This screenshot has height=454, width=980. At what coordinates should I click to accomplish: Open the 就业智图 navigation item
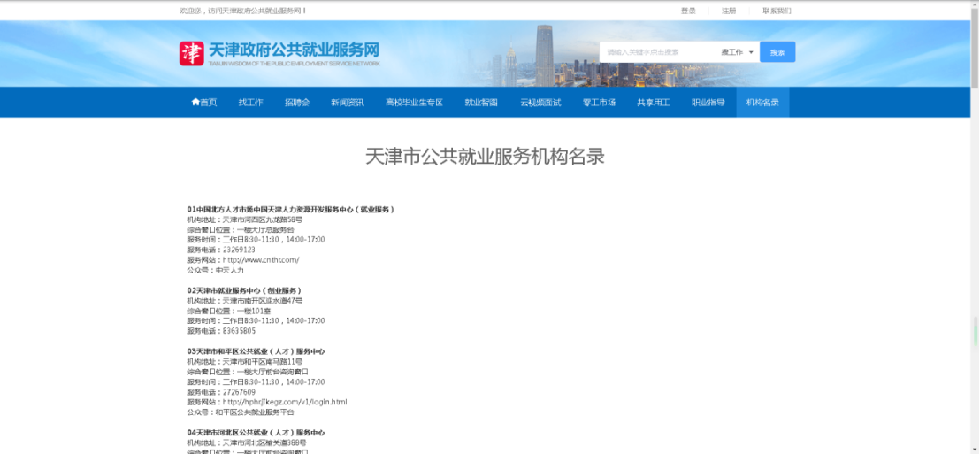(x=481, y=103)
